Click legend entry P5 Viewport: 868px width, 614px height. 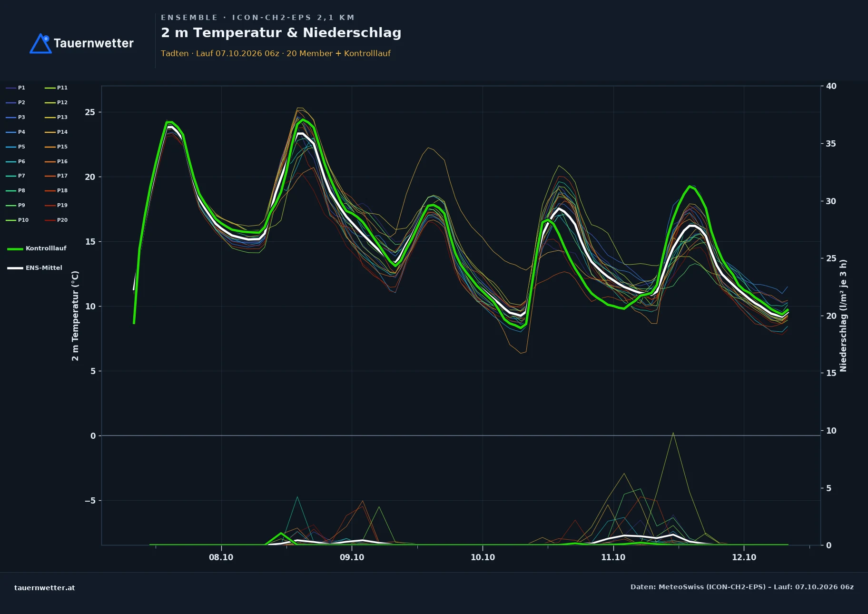pyautogui.click(x=15, y=147)
